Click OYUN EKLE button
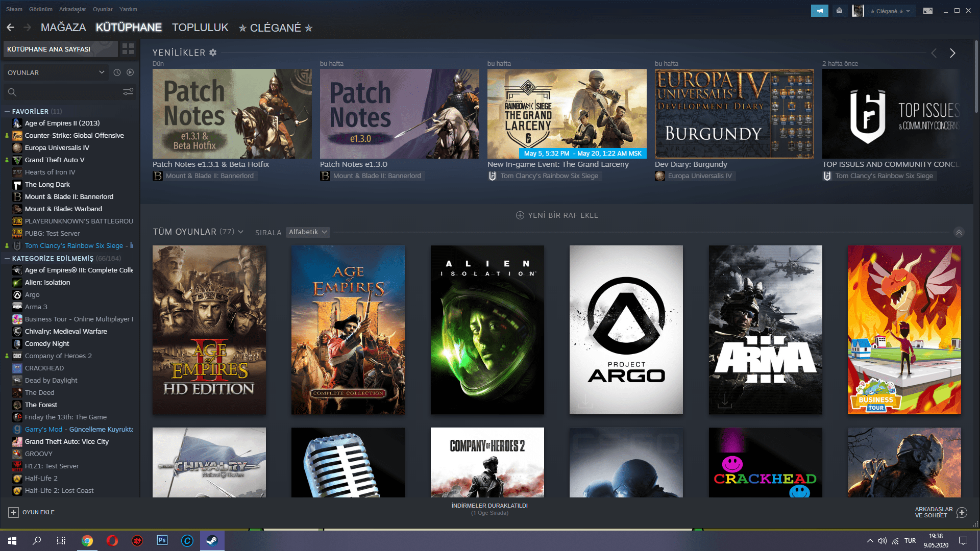This screenshot has width=980, height=551. pos(32,512)
